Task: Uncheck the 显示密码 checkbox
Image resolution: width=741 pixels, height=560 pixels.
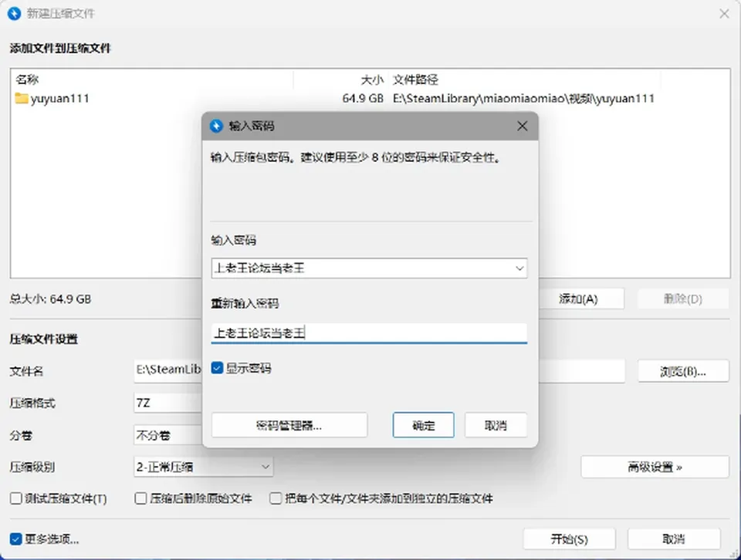Action: (x=217, y=368)
